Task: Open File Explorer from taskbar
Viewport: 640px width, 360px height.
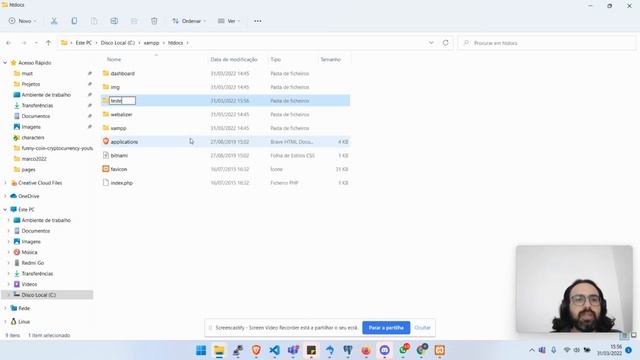Action: pyautogui.click(x=219, y=350)
